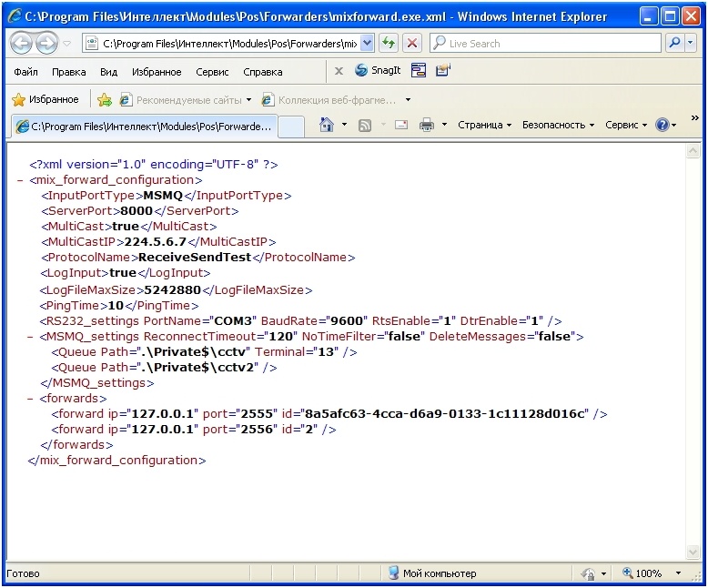The width and height of the screenshot is (708, 588).
Task: Open the Страница dropdown menu
Action: 484,126
